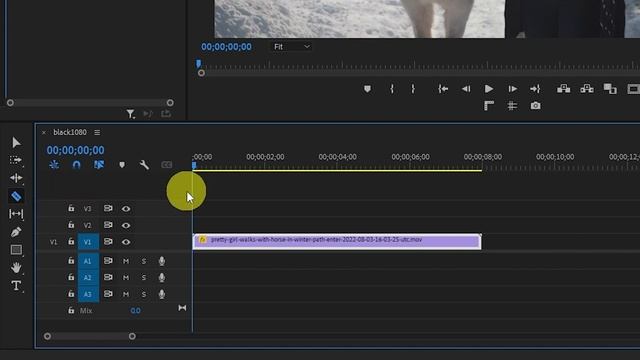Toggle proxies or guides grid icon
This screenshot has width=640, height=360.
512,106
